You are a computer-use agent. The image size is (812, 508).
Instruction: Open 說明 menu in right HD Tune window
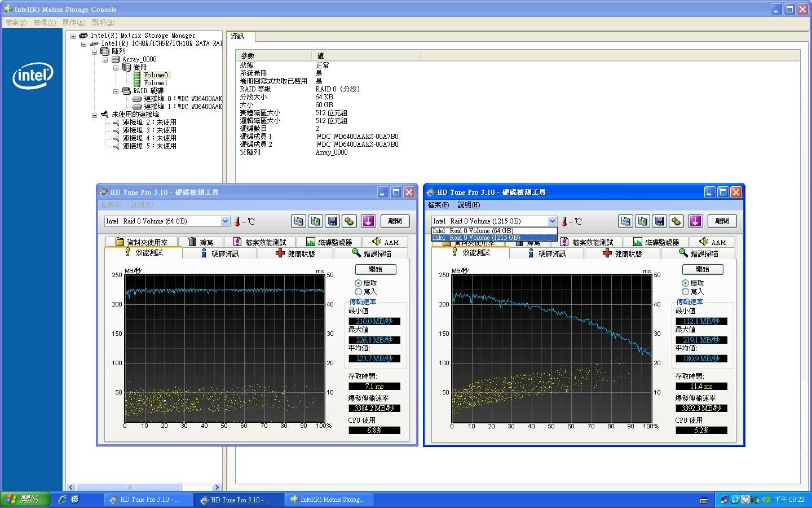click(x=469, y=205)
